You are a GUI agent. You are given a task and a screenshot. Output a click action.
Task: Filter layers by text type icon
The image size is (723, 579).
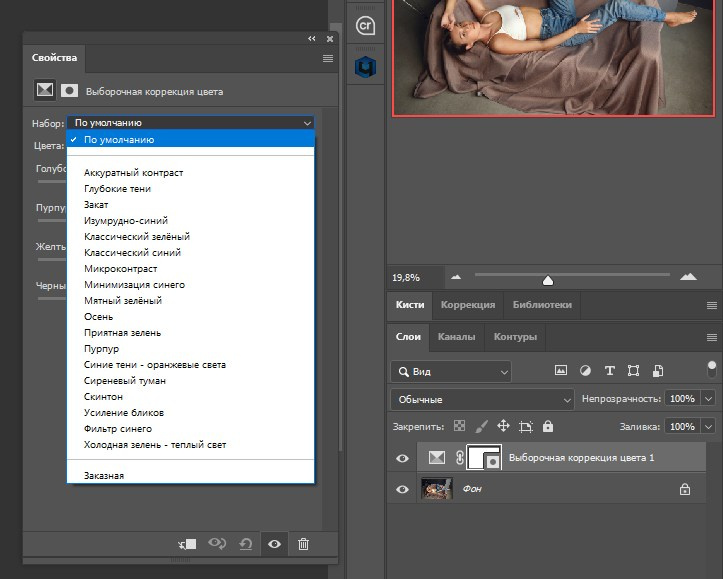click(609, 371)
